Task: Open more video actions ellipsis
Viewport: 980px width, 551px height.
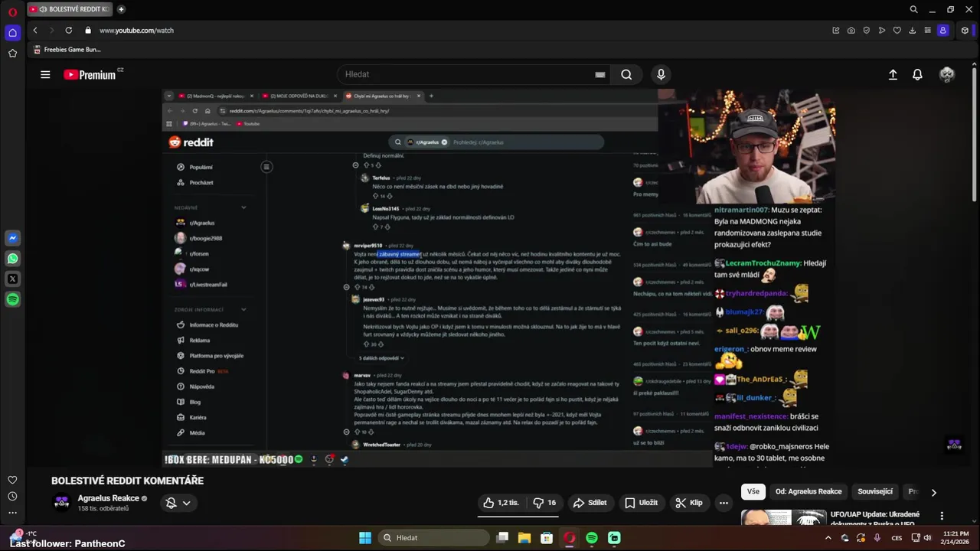Action: tap(724, 503)
